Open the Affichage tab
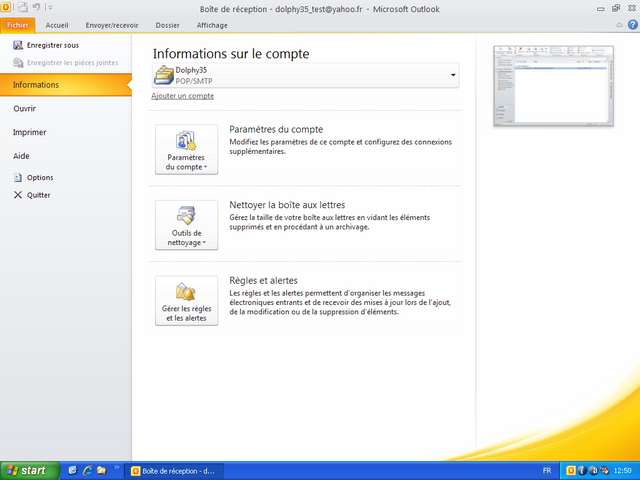 tap(212, 25)
